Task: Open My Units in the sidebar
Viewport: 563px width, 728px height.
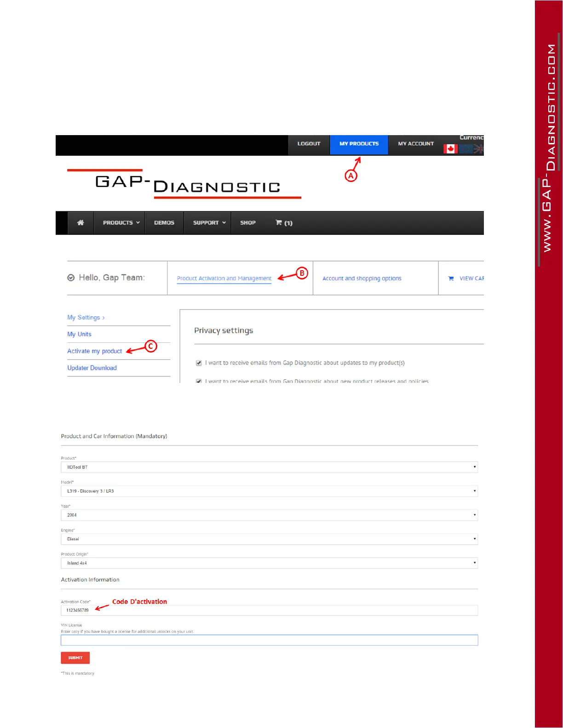Action: (x=79, y=334)
